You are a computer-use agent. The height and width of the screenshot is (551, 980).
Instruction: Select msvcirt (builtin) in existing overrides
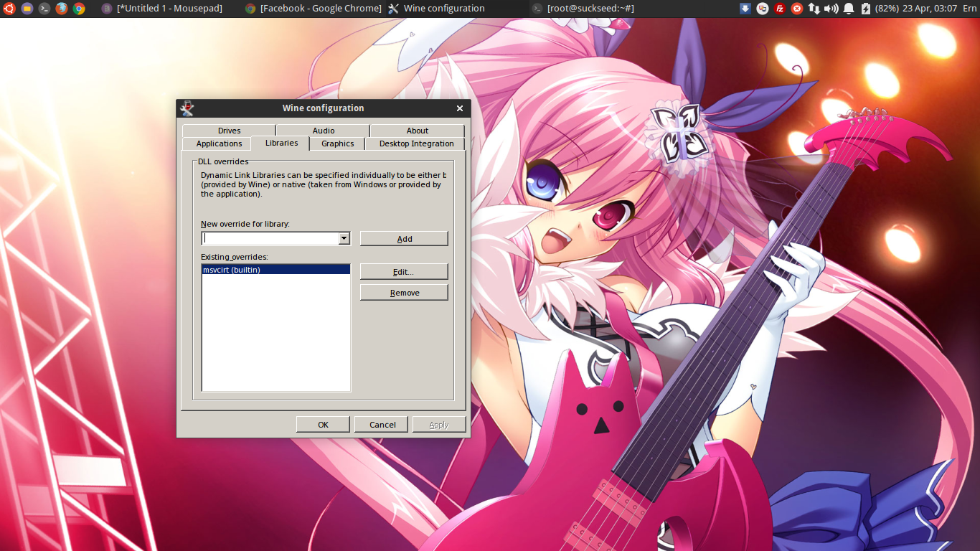(x=276, y=270)
